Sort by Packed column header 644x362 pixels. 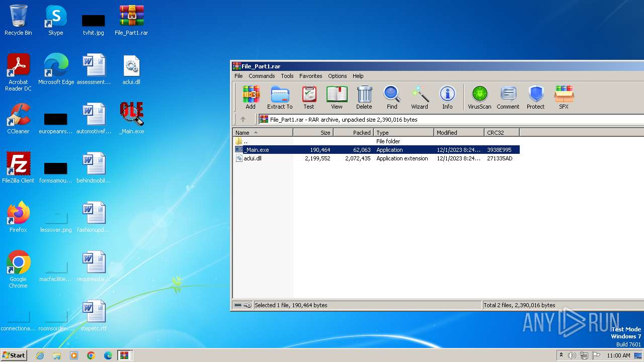pos(353,133)
